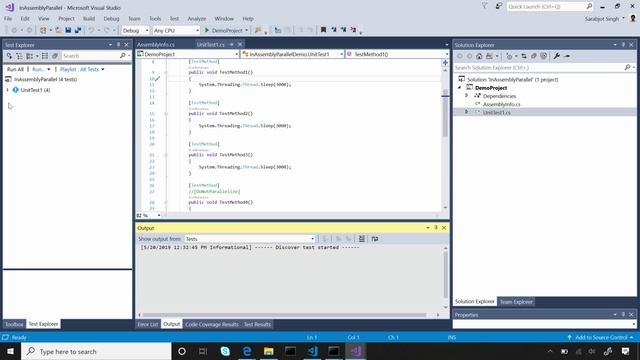
Task: Toggle bookmark icon in main toolbar
Action: point(323,30)
